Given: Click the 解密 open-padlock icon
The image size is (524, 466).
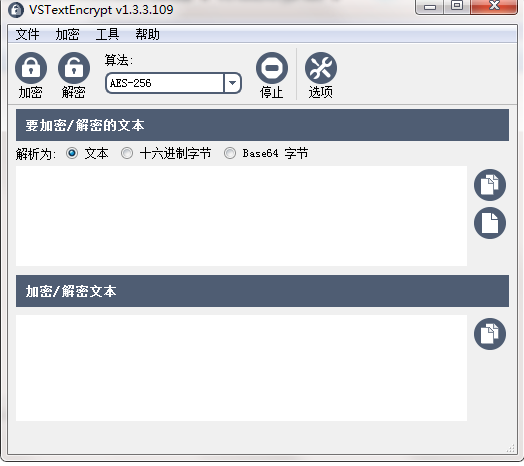Looking at the screenshot, I should click(x=74, y=68).
